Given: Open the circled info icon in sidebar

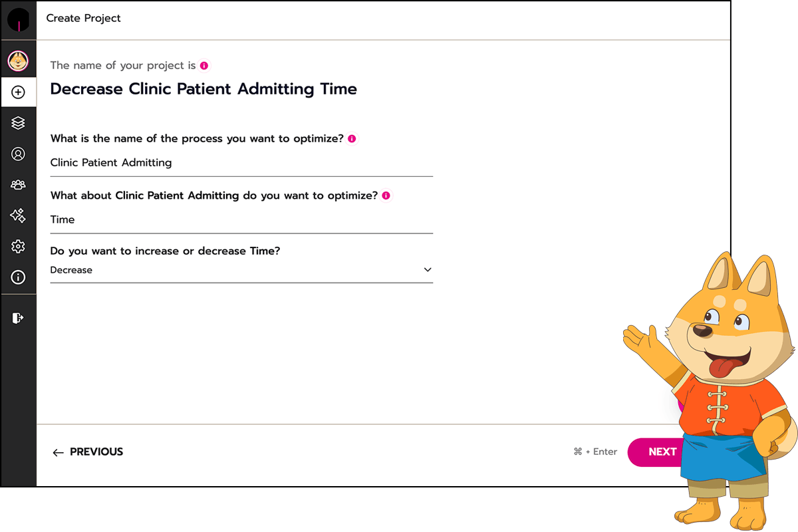Looking at the screenshot, I should (19, 277).
